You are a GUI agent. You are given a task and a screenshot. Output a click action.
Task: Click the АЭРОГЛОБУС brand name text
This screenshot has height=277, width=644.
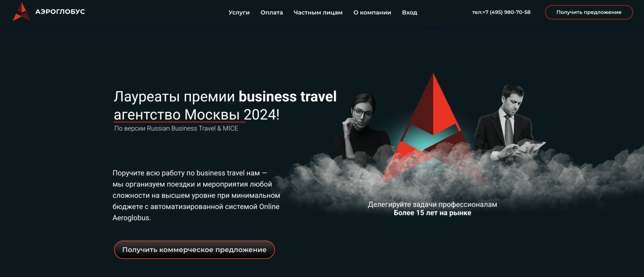tap(60, 12)
